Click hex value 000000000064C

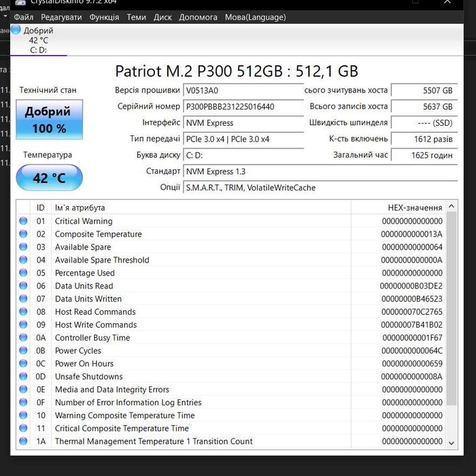(x=411, y=351)
